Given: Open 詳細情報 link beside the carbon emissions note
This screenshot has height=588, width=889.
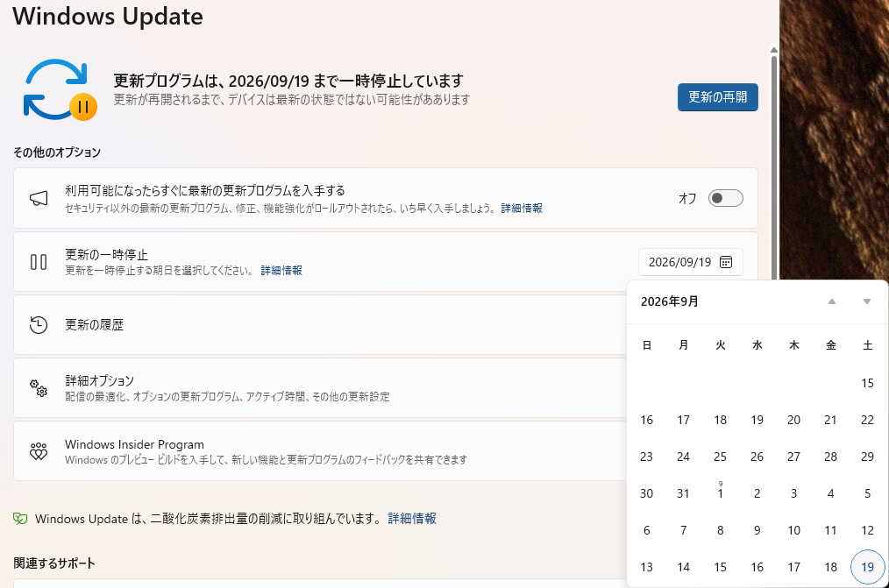Looking at the screenshot, I should point(412,518).
